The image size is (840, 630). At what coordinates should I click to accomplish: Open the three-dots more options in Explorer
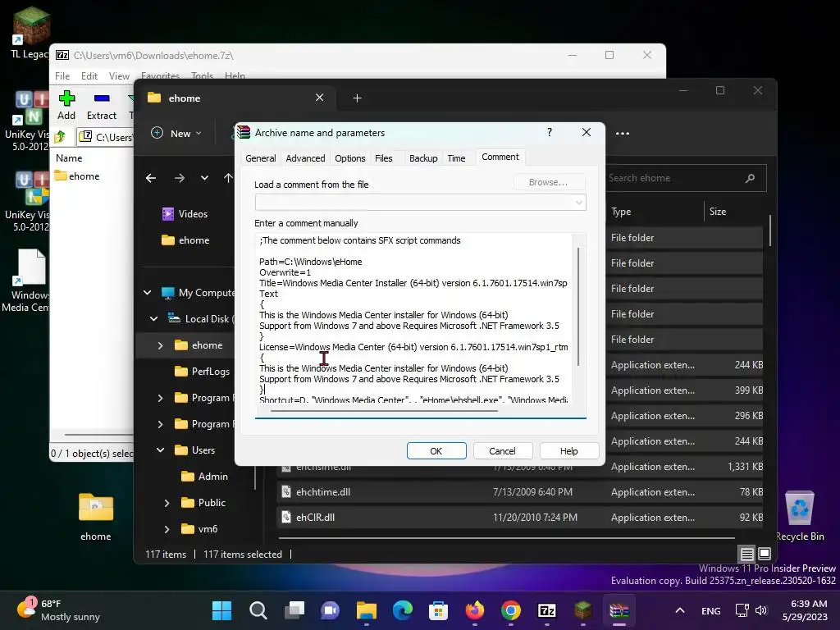click(623, 134)
